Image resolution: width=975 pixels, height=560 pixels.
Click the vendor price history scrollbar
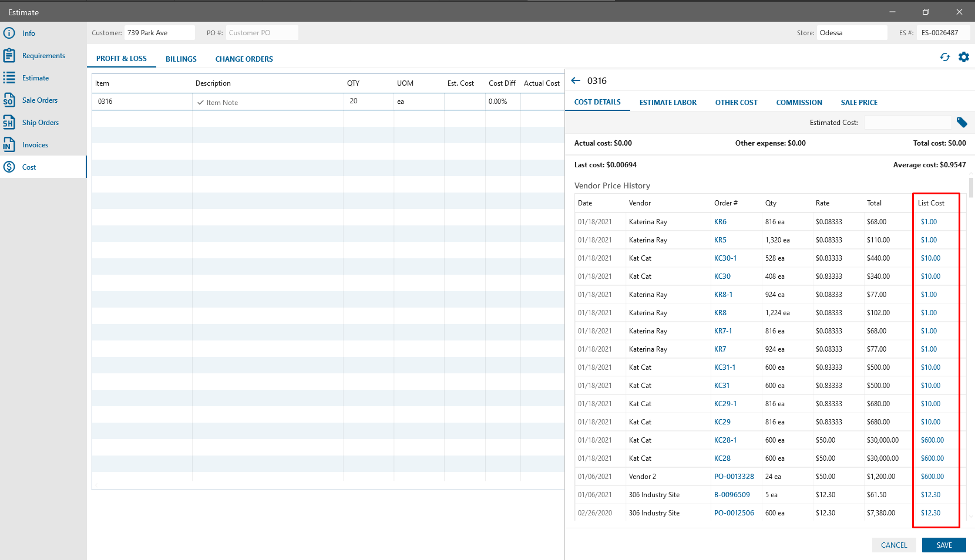pos(971,188)
